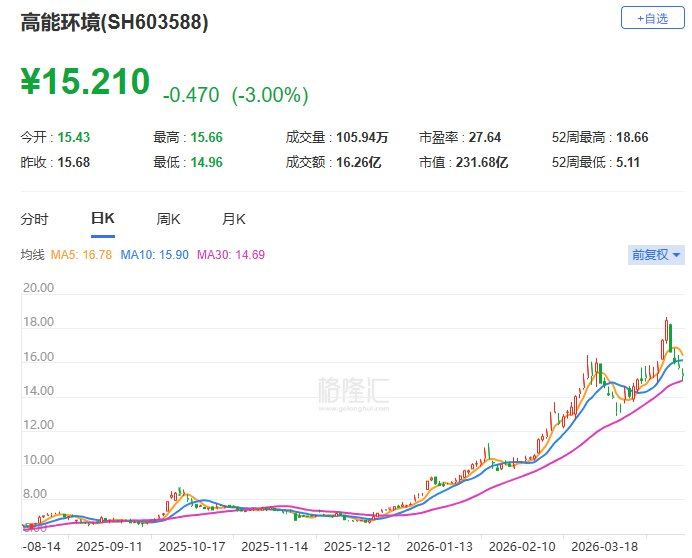Click the 均线 label before moving averages
This screenshot has width=692, height=558.
click(x=32, y=255)
